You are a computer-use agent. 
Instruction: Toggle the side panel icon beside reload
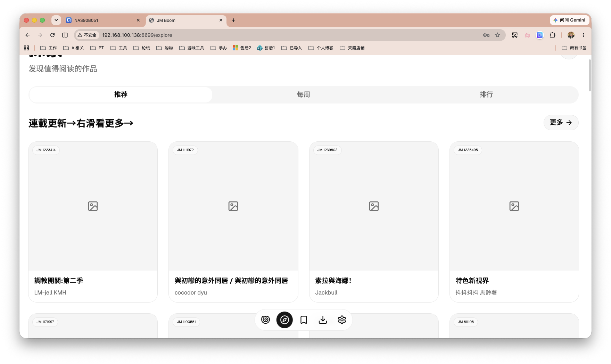coord(65,35)
